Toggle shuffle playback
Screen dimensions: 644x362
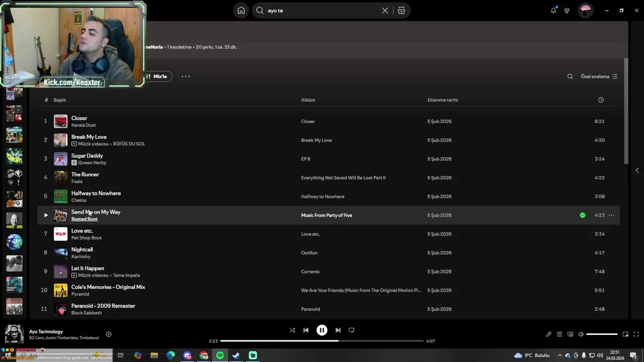pos(292,330)
